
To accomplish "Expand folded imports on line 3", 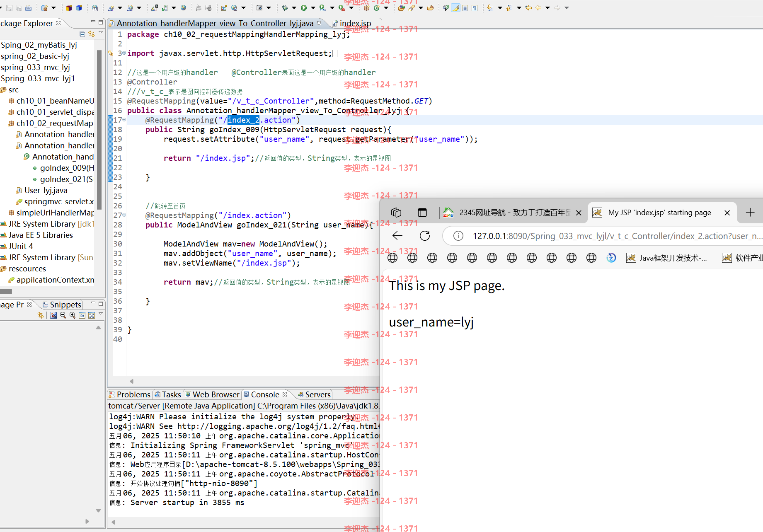I will pos(124,53).
